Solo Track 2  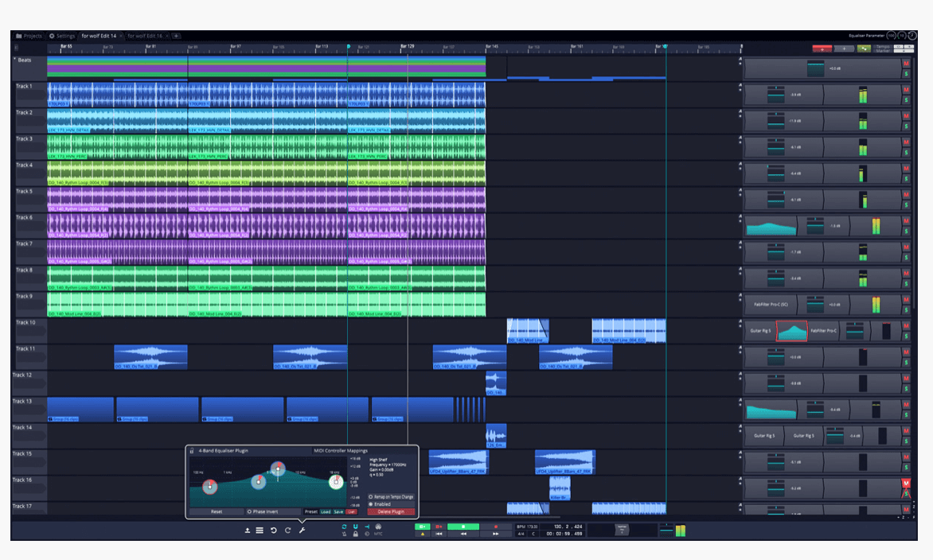coord(906,126)
